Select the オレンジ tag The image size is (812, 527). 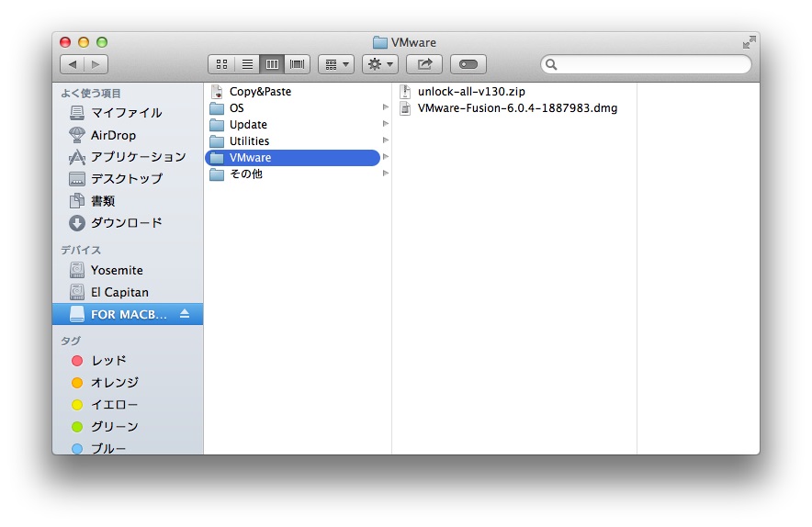(x=128, y=383)
